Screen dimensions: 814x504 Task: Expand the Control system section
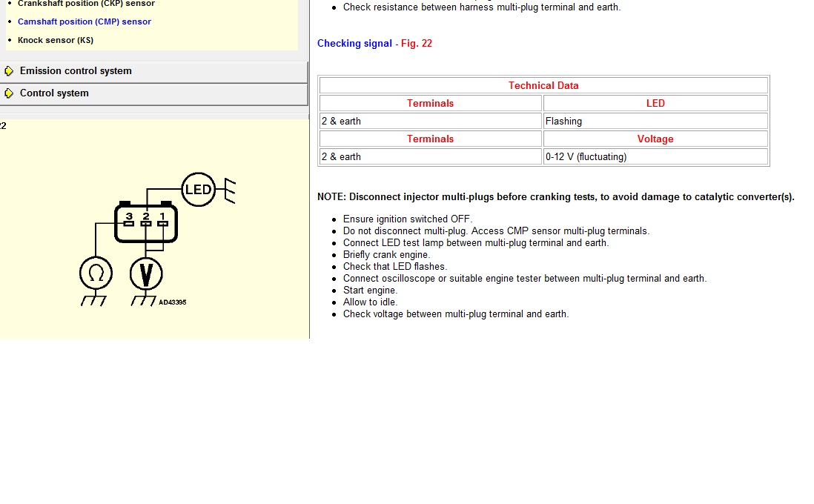(x=54, y=93)
